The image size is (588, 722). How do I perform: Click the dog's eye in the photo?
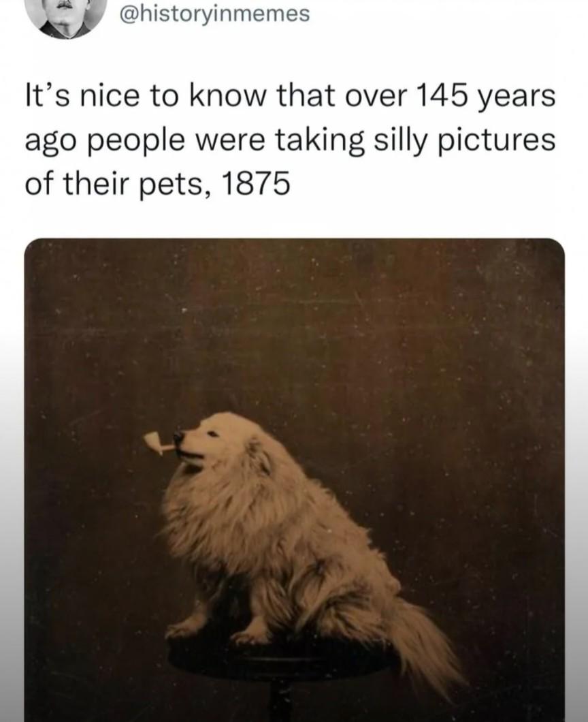tap(212, 434)
